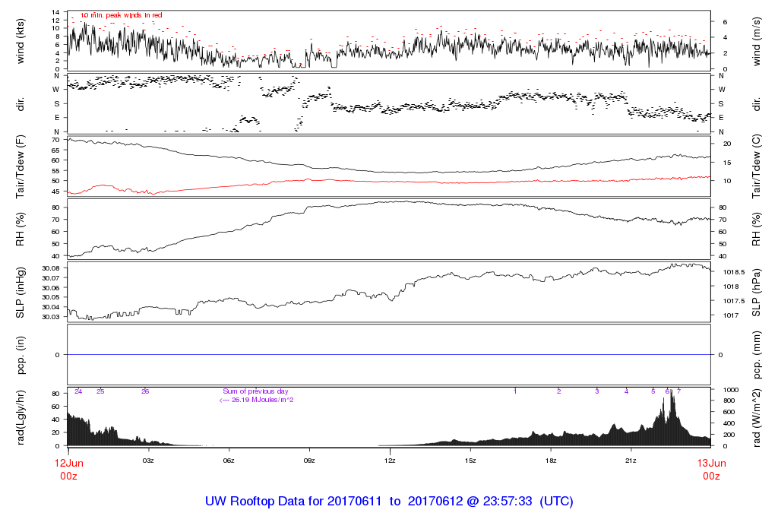Select the '03z' time tick label

(x=148, y=461)
